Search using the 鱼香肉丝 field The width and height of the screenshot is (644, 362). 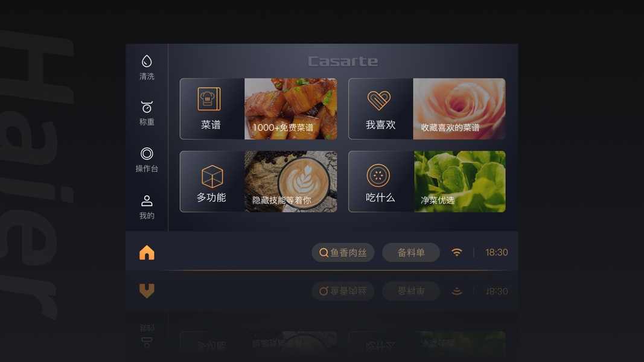pyautogui.click(x=343, y=252)
